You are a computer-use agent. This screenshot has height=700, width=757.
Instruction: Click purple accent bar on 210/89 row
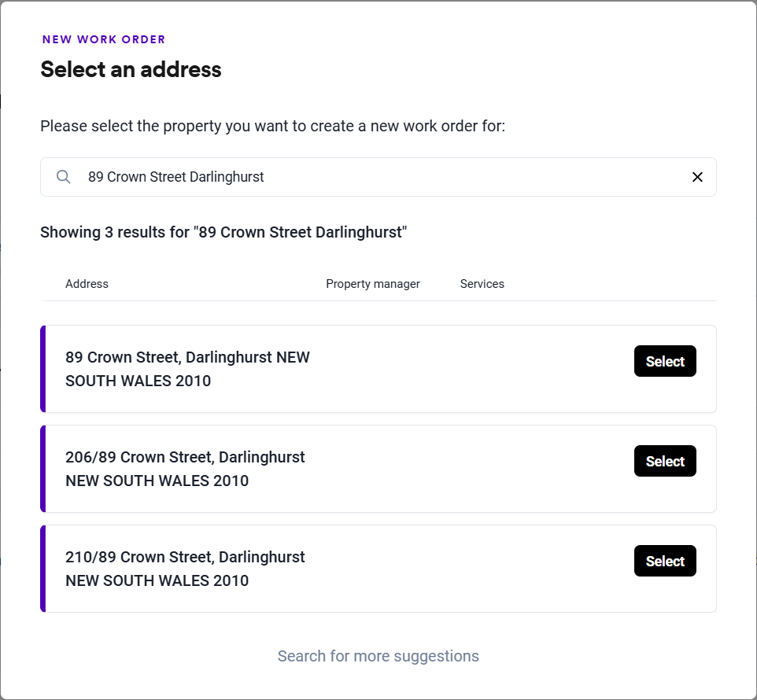pyautogui.click(x=43, y=569)
